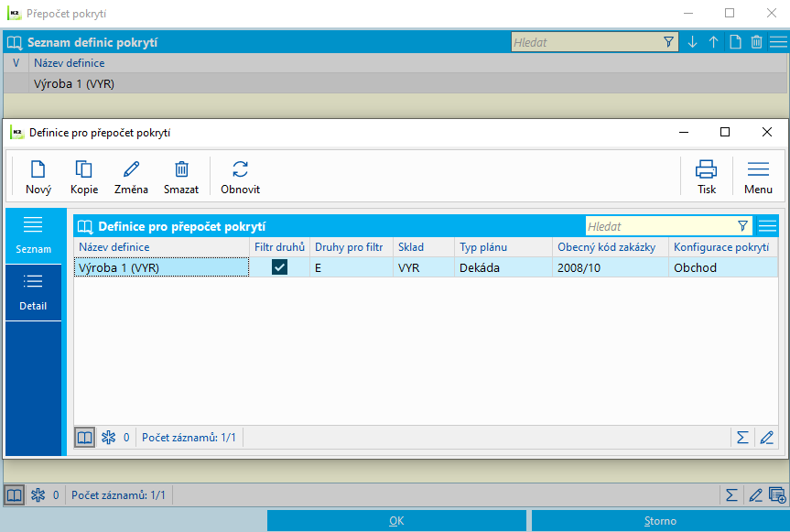This screenshot has width=790, height=532.
Task: Click Počet záznamů: 1/1 in the inner status bar
Action: click(x=189, y=438)
